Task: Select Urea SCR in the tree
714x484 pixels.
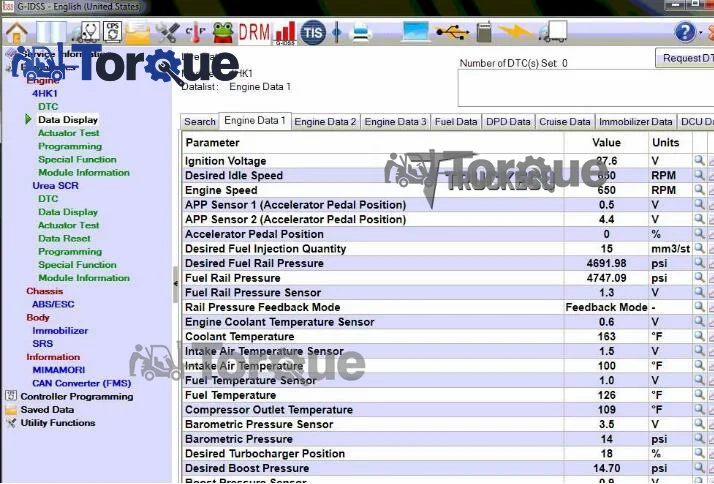Action: pyautogui.click(x=56, y=186)
